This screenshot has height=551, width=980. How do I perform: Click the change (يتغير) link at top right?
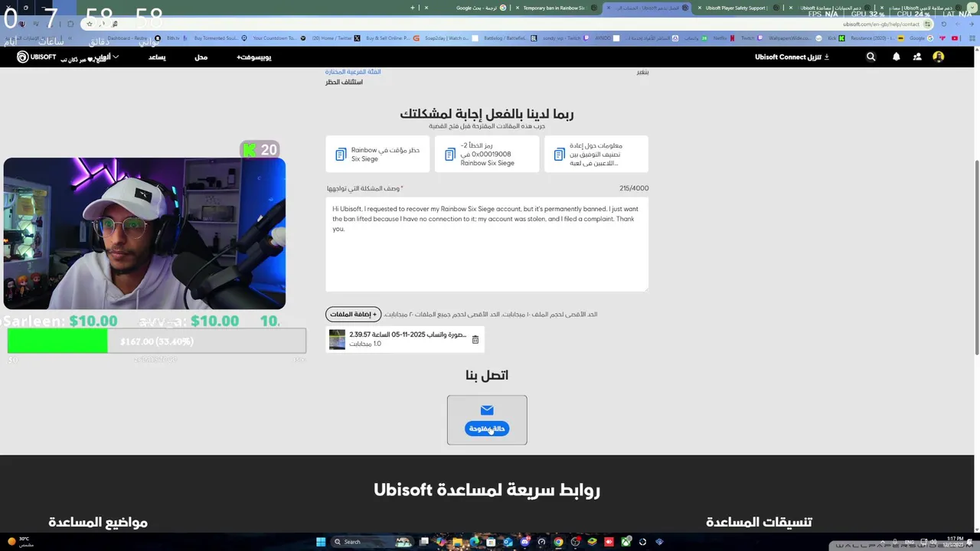(x=643, y=72)
